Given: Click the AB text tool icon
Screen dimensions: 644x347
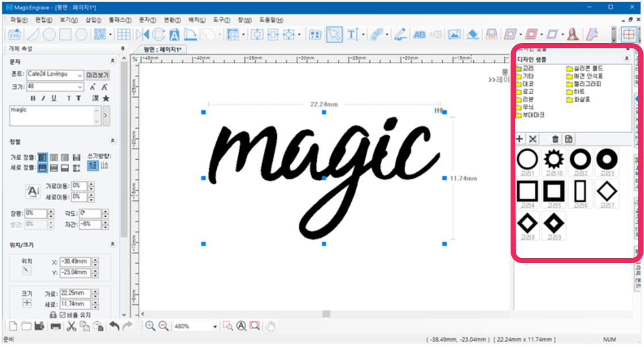Looking at the screenshot, I should click(x=419, y=35).
